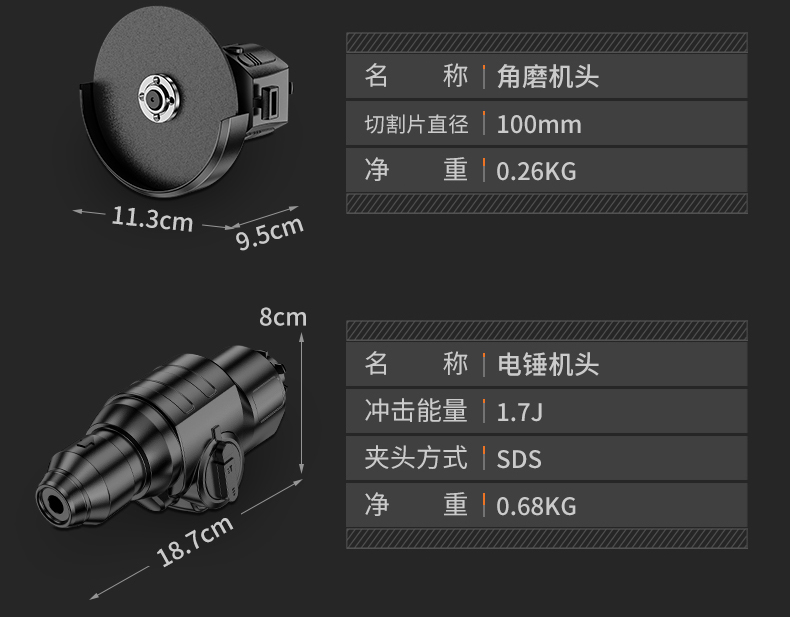Click the 11.3cm dimension label
The image size is (790, 617).
coord(152,219)
